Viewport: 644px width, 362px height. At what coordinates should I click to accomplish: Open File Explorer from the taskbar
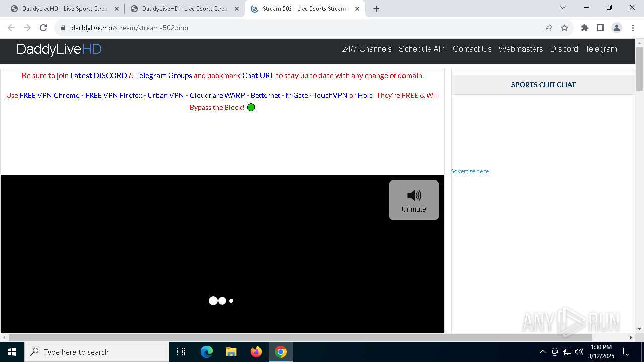pos(231,352)
